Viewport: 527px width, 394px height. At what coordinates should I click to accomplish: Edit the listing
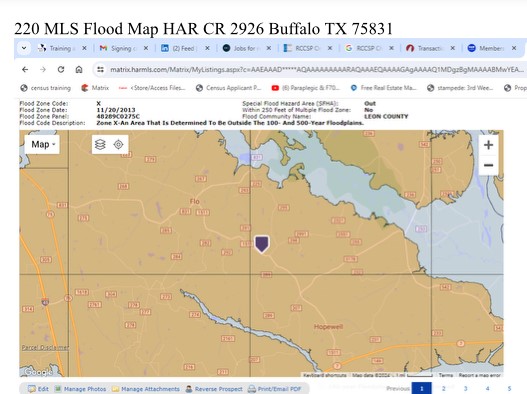(x=39, y=389)
